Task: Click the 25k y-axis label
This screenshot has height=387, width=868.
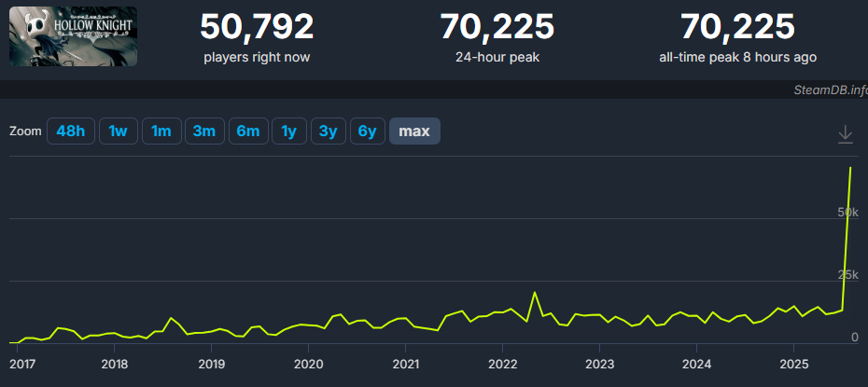Action: point(848,275)
